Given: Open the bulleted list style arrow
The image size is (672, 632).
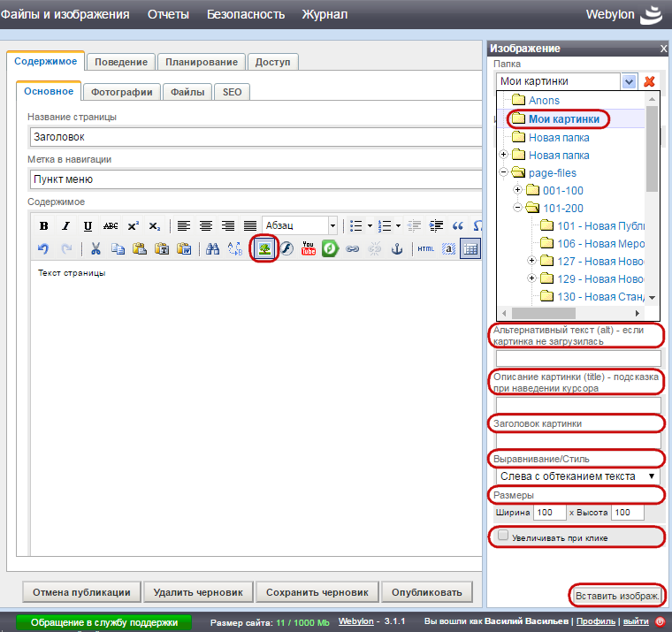Looking at the screenshot, I should 370,225.
